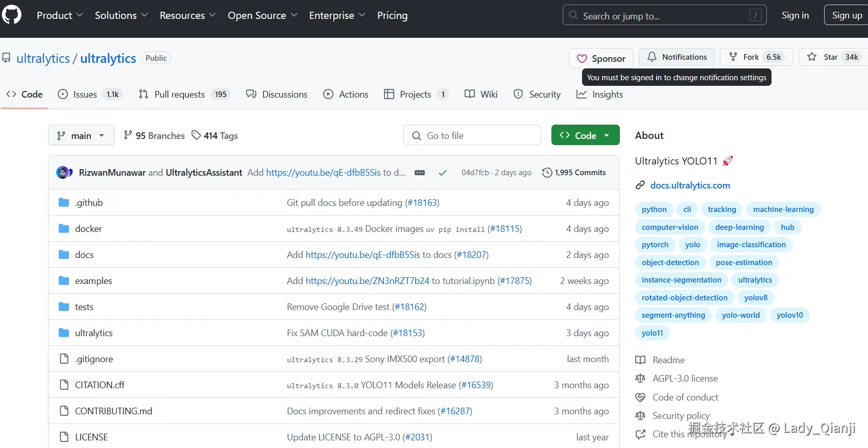Screen dimensions: 868x448
Task: Click the docker folder icon
Action: [x=64, y=229]
